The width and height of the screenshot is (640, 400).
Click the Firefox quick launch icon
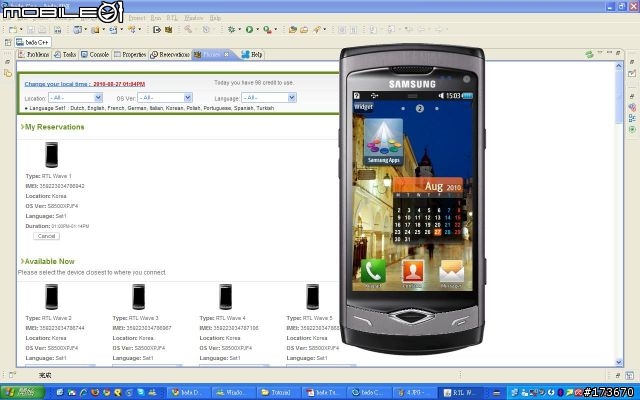tap(95, 393)
